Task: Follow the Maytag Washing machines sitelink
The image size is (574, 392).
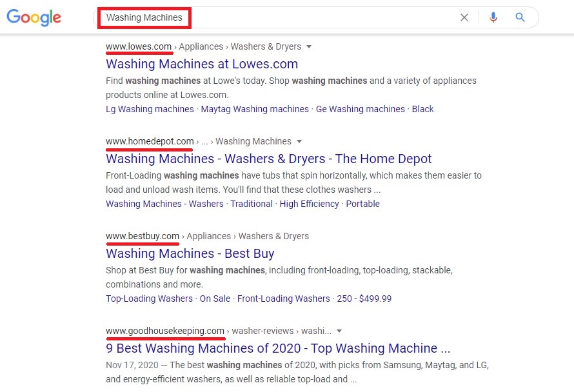Action: click(x=255, y=109)
